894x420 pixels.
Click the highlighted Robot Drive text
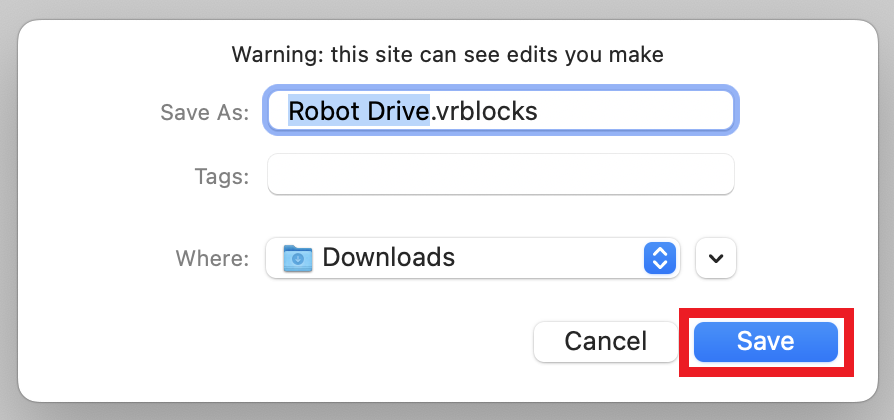tap(358, 110)
